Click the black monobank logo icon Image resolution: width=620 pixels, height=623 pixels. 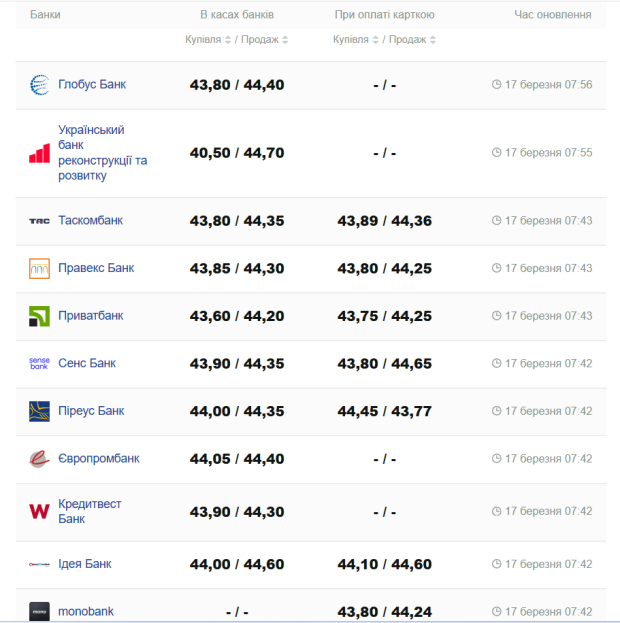[39, 611]
